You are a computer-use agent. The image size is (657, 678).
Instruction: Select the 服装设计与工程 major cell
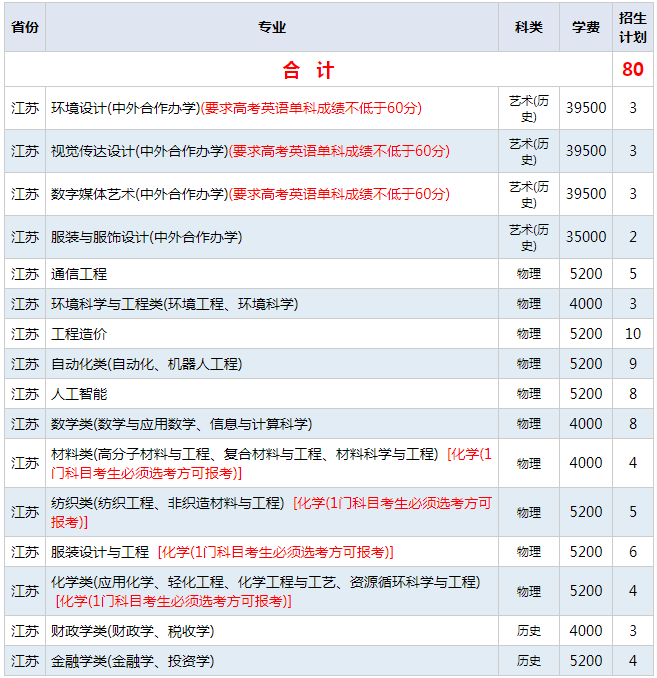coord(272,552)
